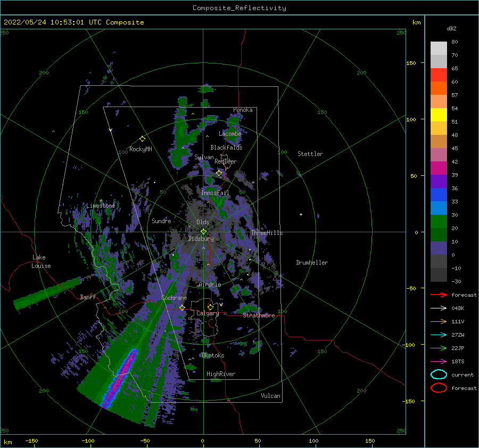Select the RockyMH label
Image resolution: width=479 pixels, height=448 pixels.
[141, 149]
